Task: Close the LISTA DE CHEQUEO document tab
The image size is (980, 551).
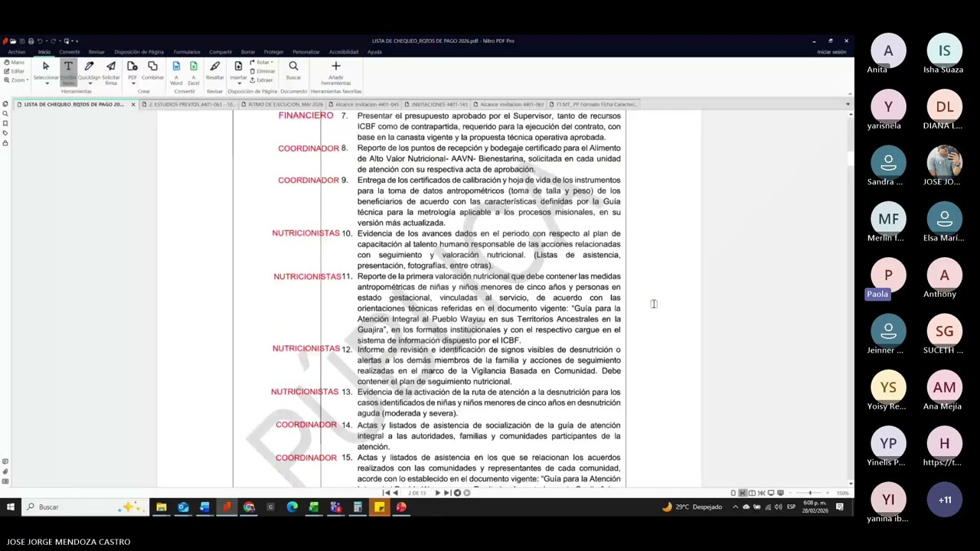Action: (x=133, y=104)
